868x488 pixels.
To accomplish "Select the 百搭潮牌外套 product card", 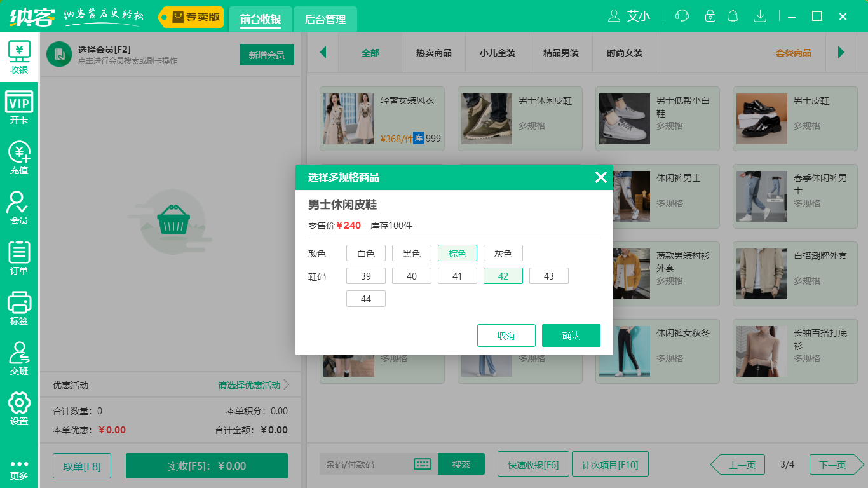I will click(x=795, y=274).
